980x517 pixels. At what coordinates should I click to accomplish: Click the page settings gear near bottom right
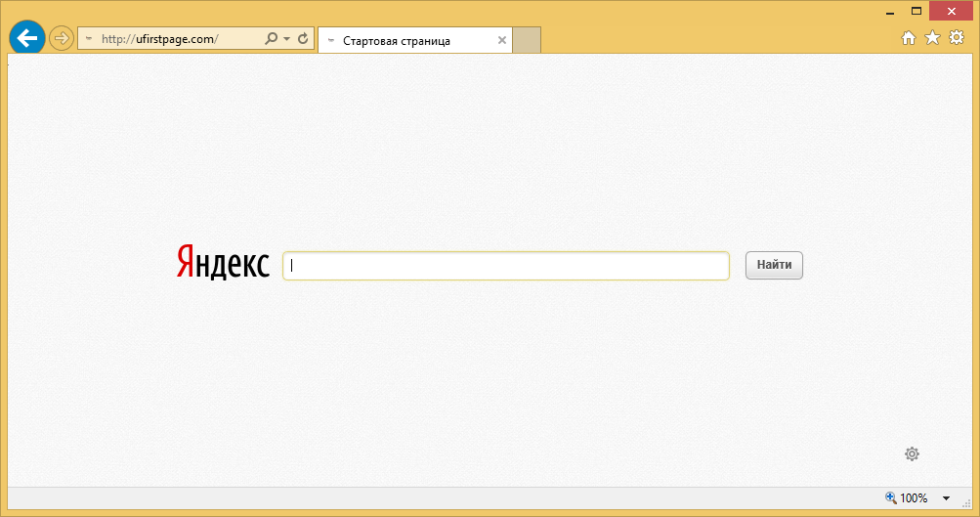tap(912, 453)
